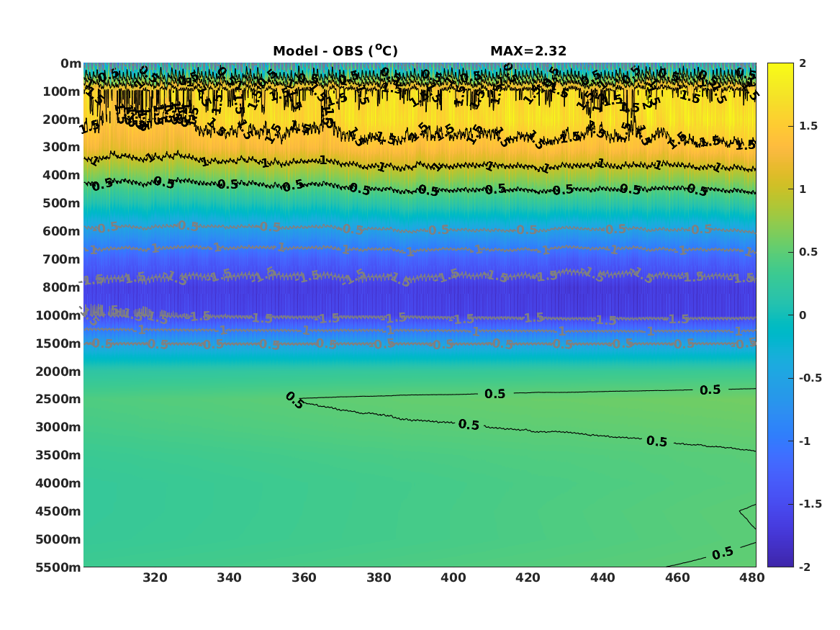Click the '420' x-axis tick label

tap(528, 577)
